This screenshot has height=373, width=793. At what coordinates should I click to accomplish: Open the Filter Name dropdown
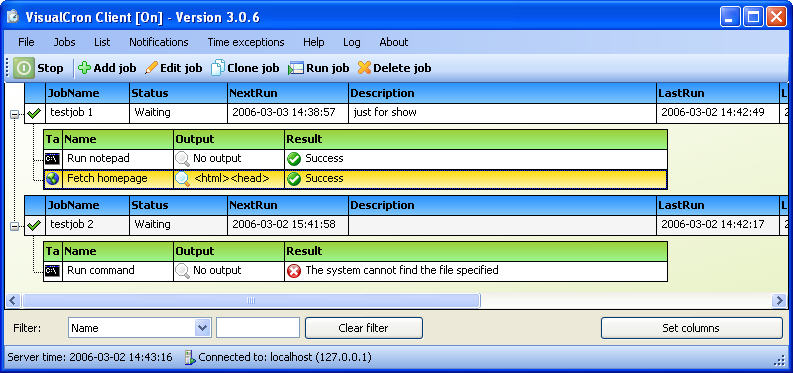coord(202,328)
